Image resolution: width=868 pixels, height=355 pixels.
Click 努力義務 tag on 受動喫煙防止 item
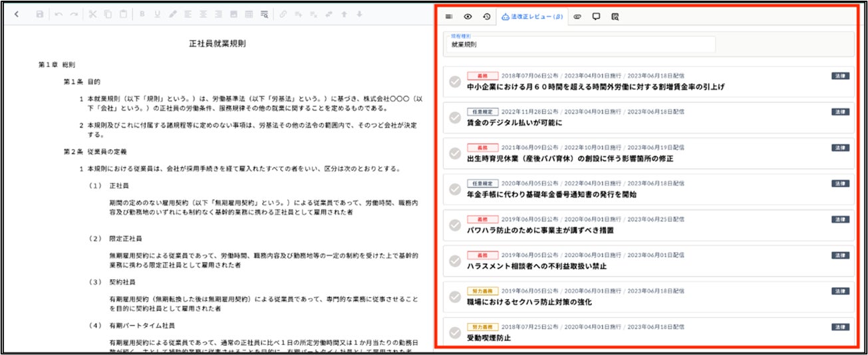coord(482,327)
